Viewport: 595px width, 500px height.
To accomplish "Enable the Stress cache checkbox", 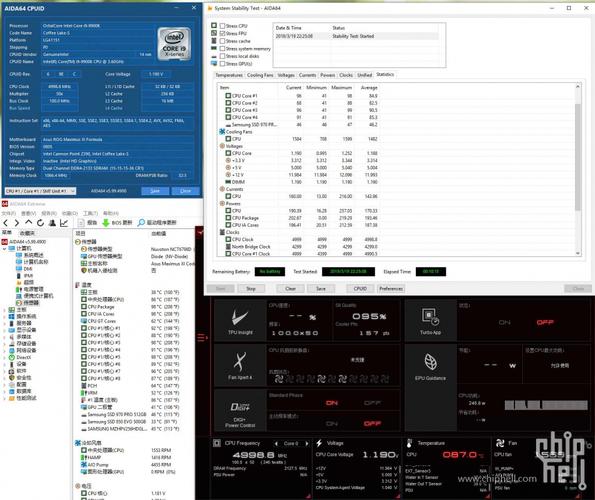I will pyautogui.click(x=222, y=41).
